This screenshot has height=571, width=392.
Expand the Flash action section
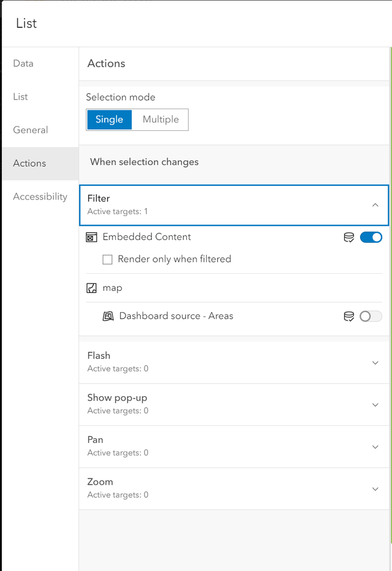[375, 362]
